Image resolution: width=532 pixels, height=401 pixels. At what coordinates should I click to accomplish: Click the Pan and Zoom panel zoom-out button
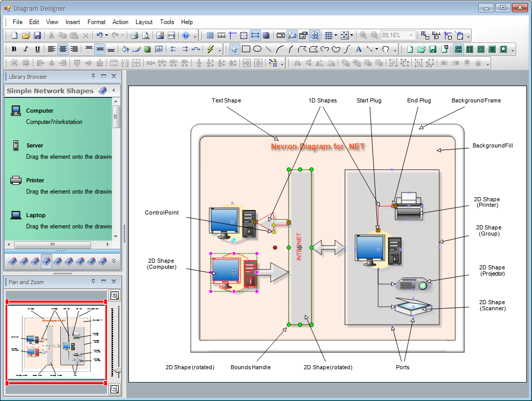[x=115, y=389]
